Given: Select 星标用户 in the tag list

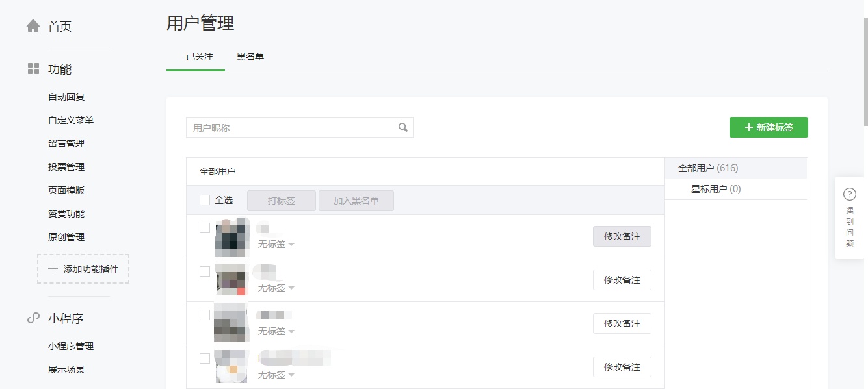Looking at the screenshot, I should click(715, 189).
